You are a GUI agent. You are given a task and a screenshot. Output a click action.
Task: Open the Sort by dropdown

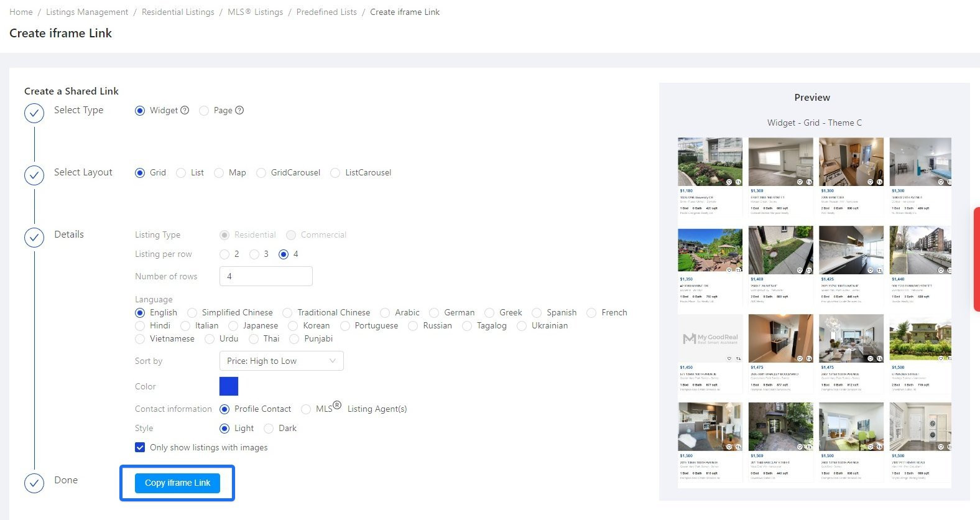(x=281, y=361)
